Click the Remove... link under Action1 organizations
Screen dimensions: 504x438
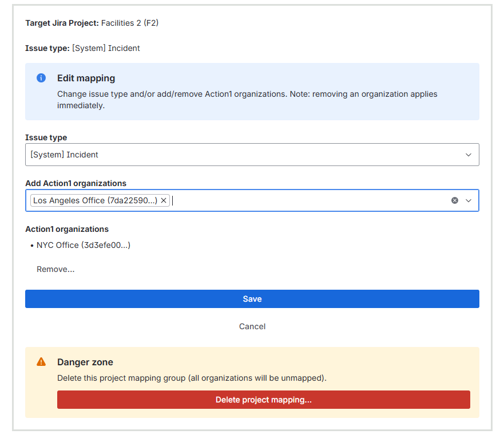tap(55, 269)
